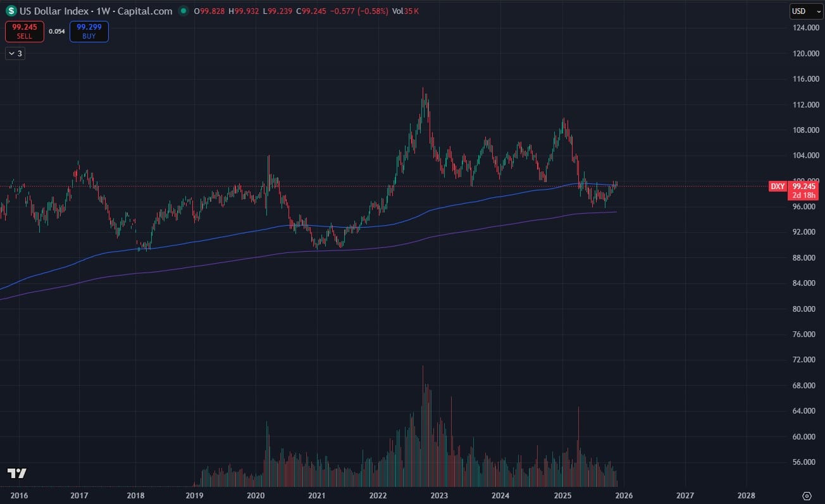
Task: Click the TradingView logo
Action: 16,473
